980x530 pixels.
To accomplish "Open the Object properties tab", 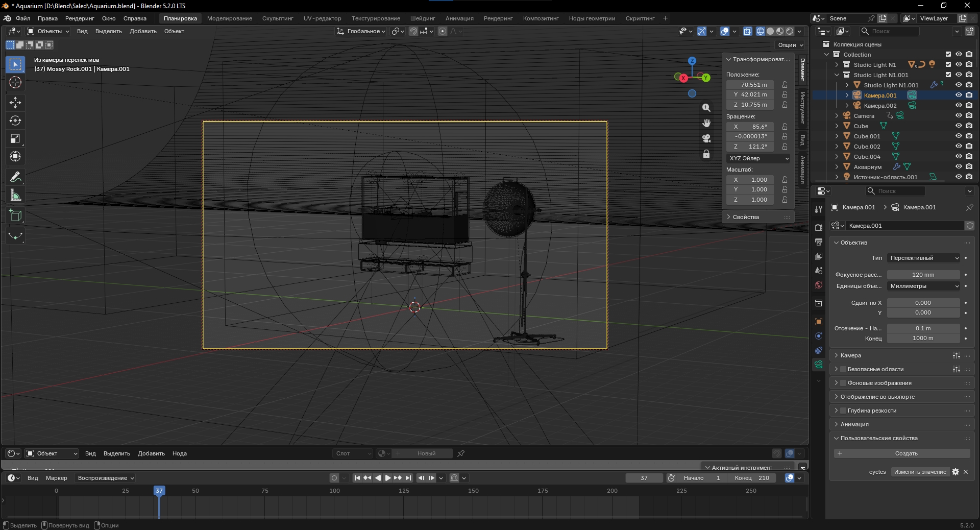I will pyautogui.click(x=819, y=322).
